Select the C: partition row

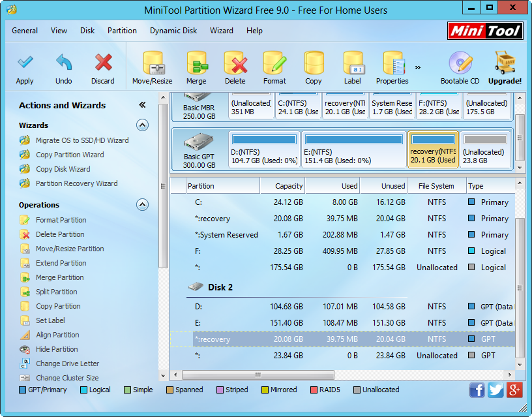(343, 202)
